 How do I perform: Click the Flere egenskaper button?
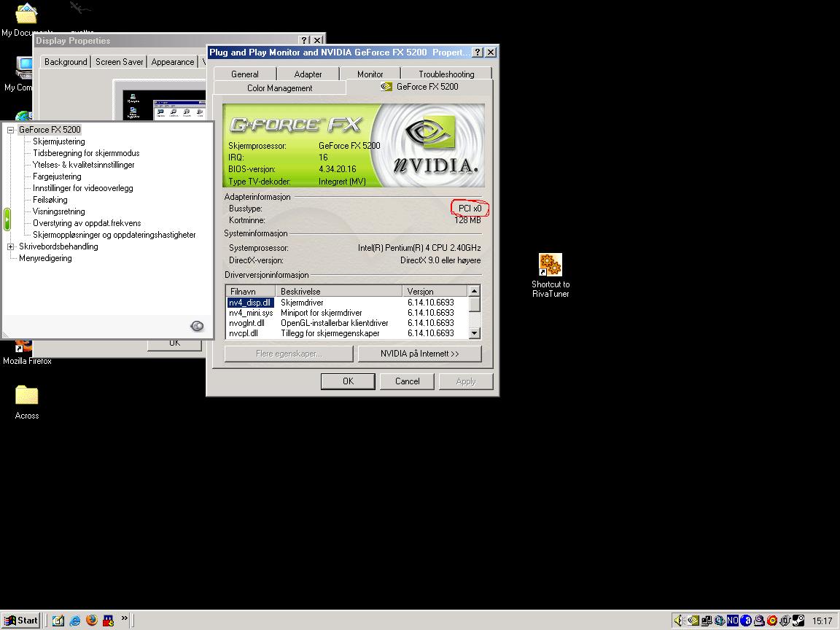(289, 354)
